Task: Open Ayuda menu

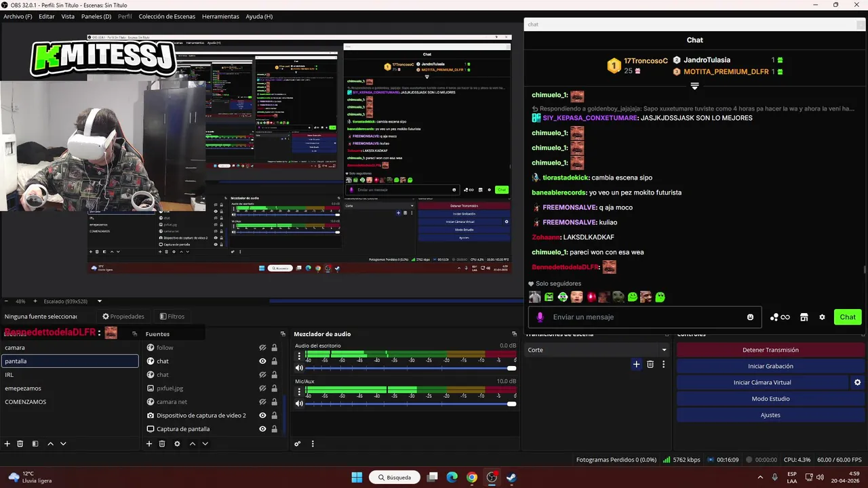Action: click(259, 16)
